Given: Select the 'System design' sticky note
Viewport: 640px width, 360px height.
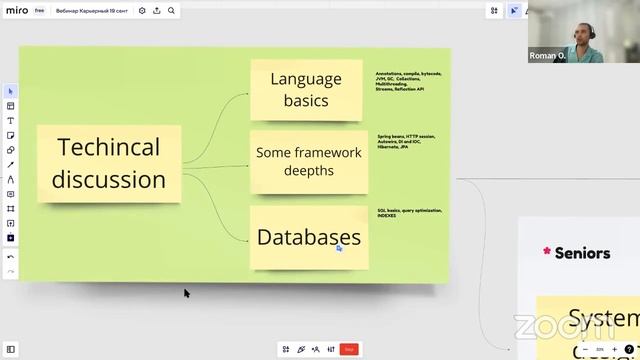Looking at the screenshot, I should pyautogui.click(x=588, y=328).
